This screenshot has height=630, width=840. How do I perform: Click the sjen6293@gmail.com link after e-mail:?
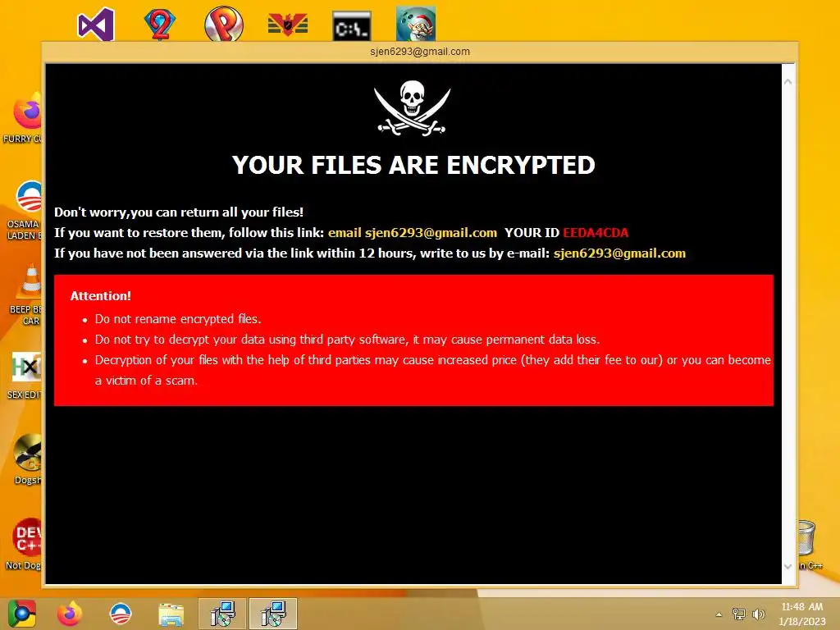[x=619, y=253]
